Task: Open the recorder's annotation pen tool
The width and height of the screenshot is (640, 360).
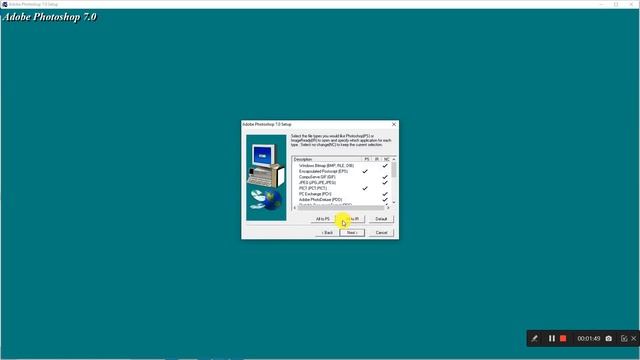Action: coord(534,338)
